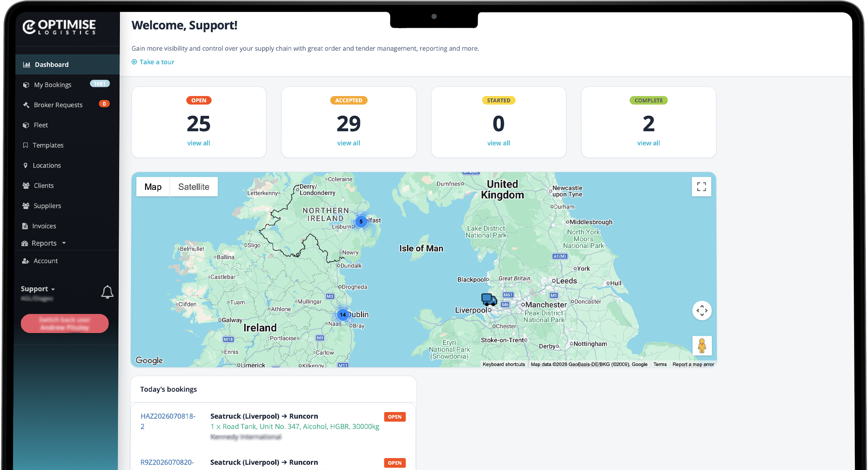Click the play icon beside Take a tour
Viewport: 868px width, 470px height.
pyautogui.click(x=134, y=62)
